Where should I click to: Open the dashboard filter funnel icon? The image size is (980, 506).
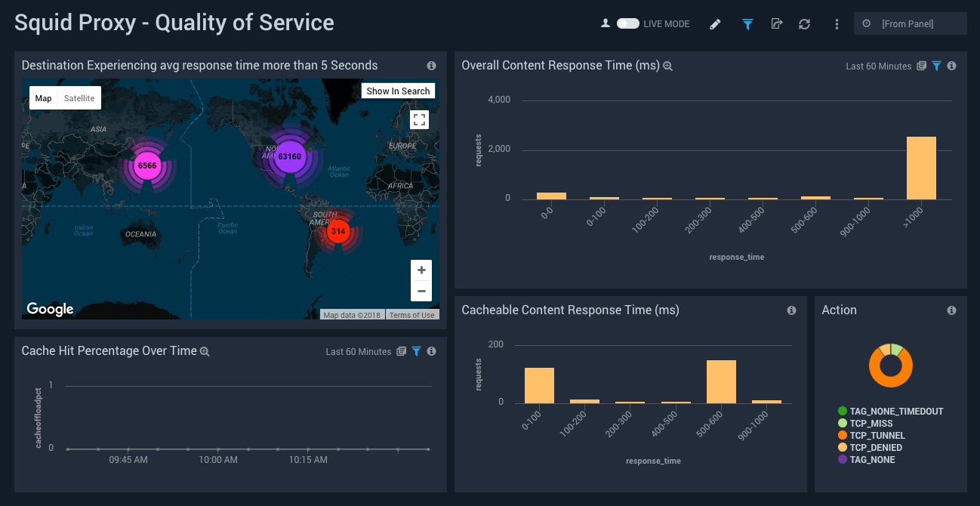pos(747,24)
